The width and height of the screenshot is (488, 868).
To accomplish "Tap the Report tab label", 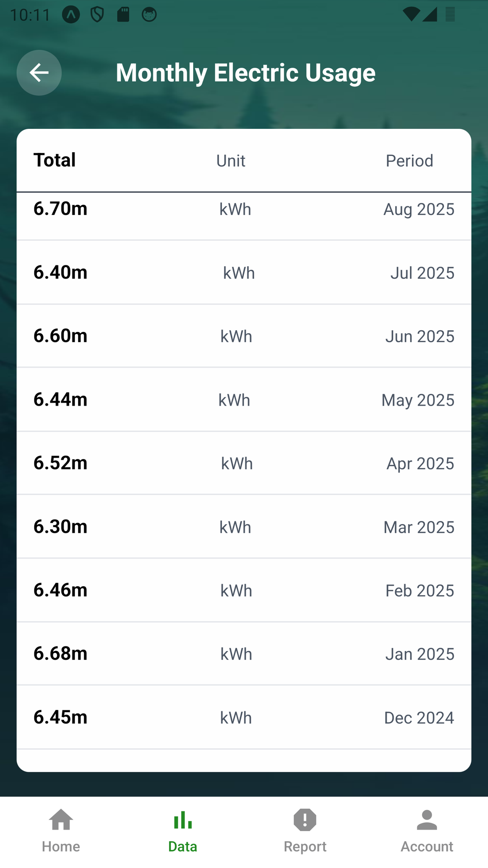I will pyautogui.click(x=305, y=846).
